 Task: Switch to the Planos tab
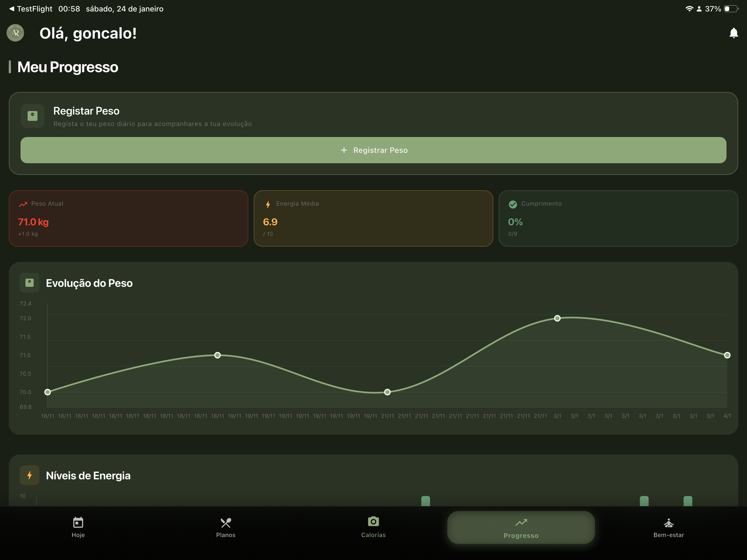pos(226,527)
